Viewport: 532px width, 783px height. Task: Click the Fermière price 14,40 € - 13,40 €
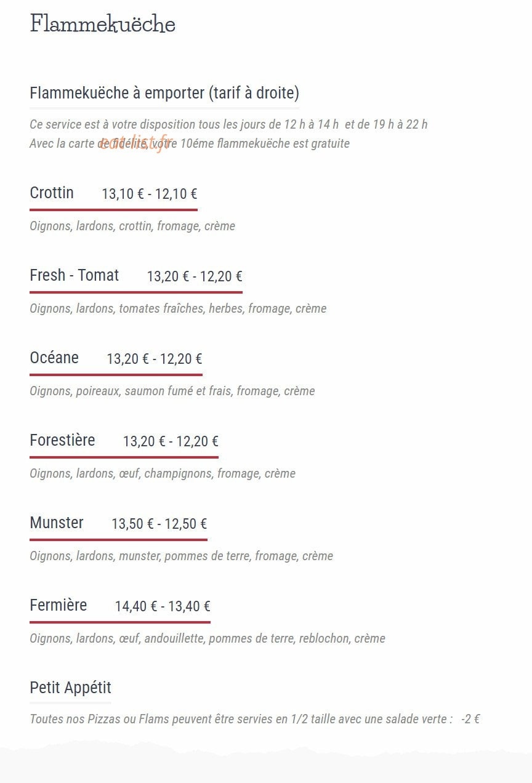point(163,606)
